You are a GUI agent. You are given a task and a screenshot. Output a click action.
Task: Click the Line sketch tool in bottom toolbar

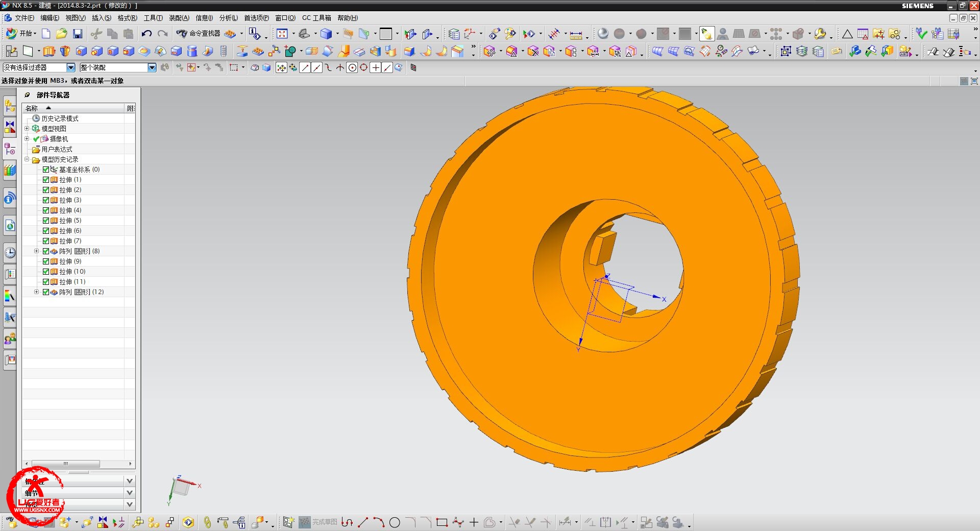coord(363,522)
